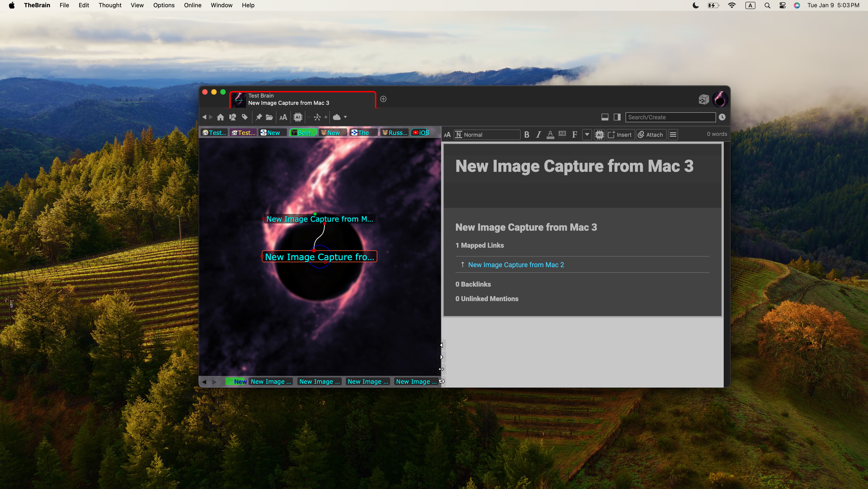Open the cloud sync icon
The height and width of the screenshot is (489, 868).
point(337,117)
